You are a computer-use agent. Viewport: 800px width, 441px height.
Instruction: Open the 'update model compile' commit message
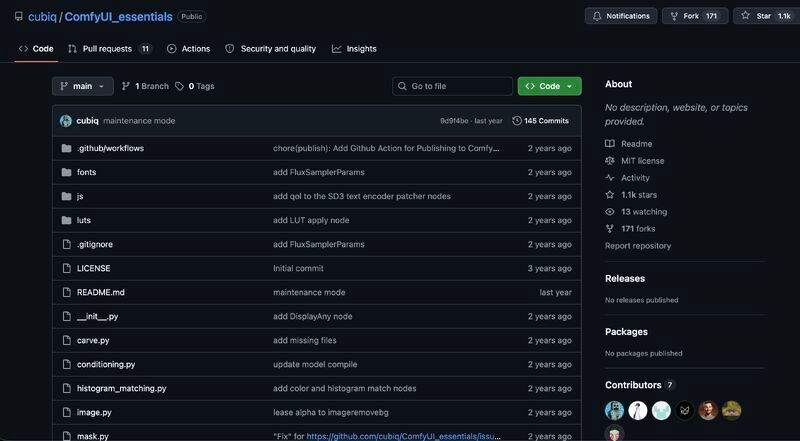tap(315, 364)
